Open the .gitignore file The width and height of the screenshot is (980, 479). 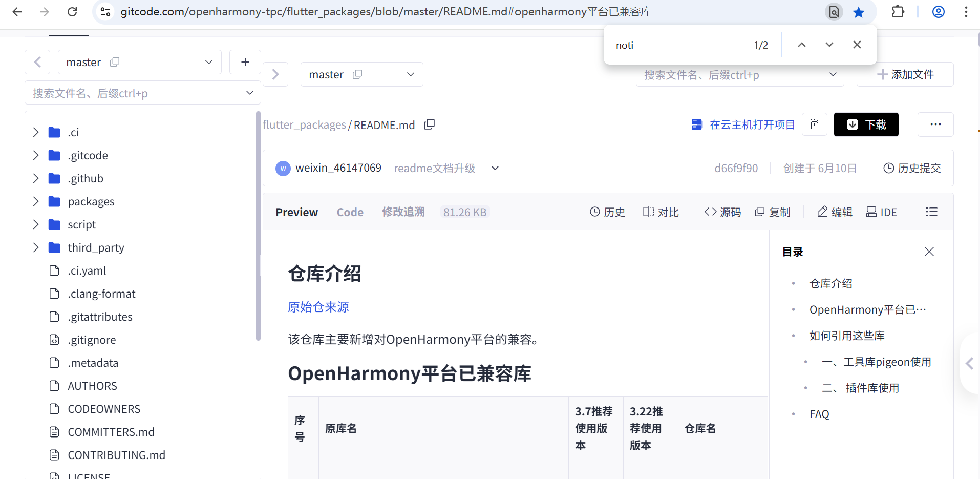pyautogui.click(x=92, y=340)
